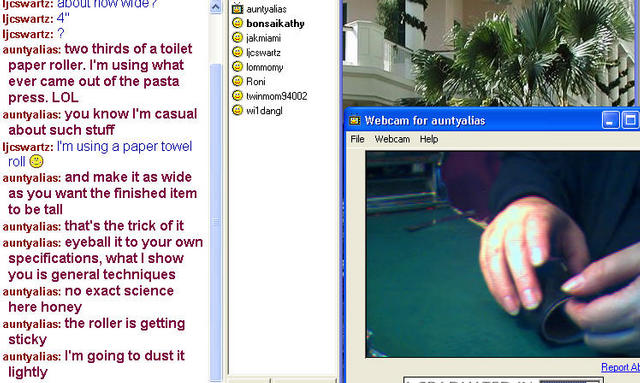Viewport: 640px width, 383px height.
Task: Click the smiley icon beside twinmom94002
Action: pyautogui.click(x=237, y=96)
